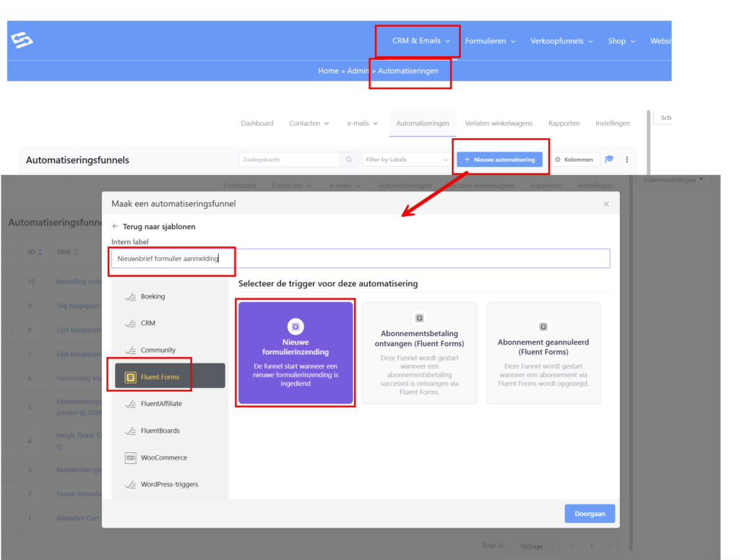740x560 pixels.
Task: Click the search magnifier icon beside Zoekopdracht
Action: click(349, 160)
